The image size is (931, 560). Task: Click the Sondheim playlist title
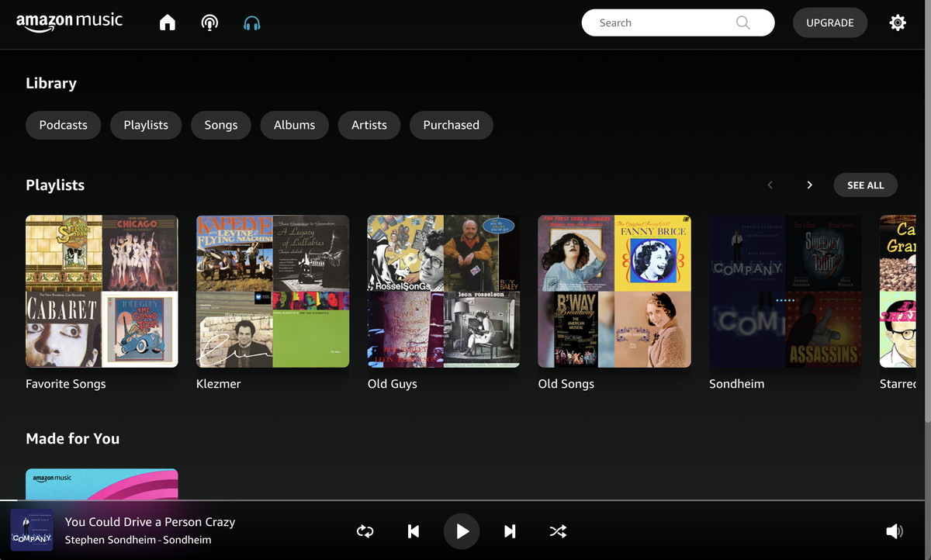(737, 384)
